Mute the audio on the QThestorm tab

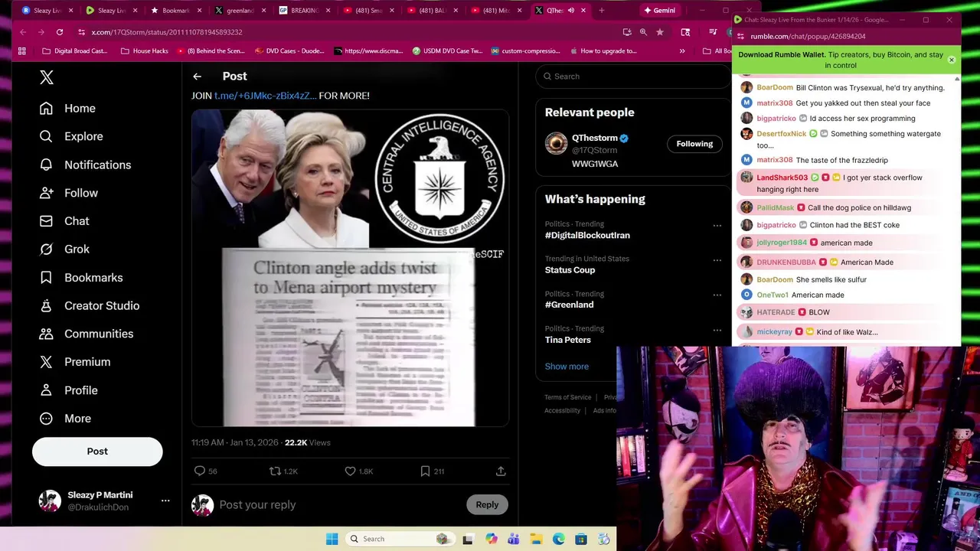pyautogui.click(x=570, y=11)
